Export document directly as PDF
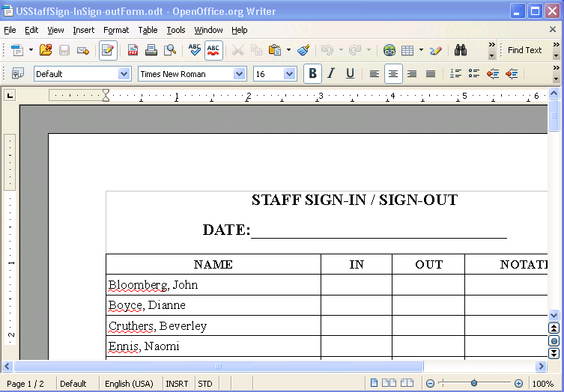The height and width of the screenshot is (392, 564). [x=133, y=50]
